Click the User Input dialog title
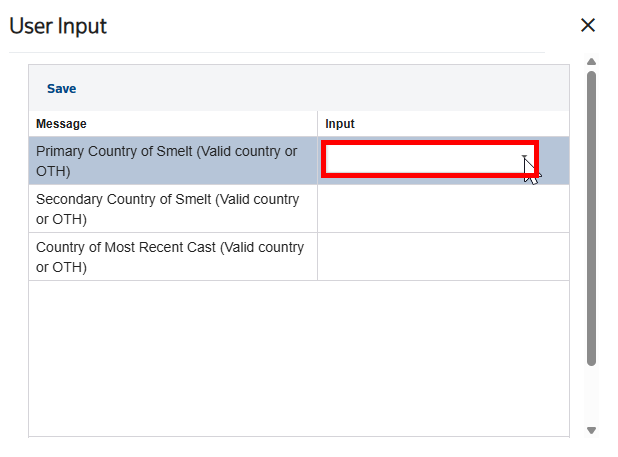 point(58,26)
